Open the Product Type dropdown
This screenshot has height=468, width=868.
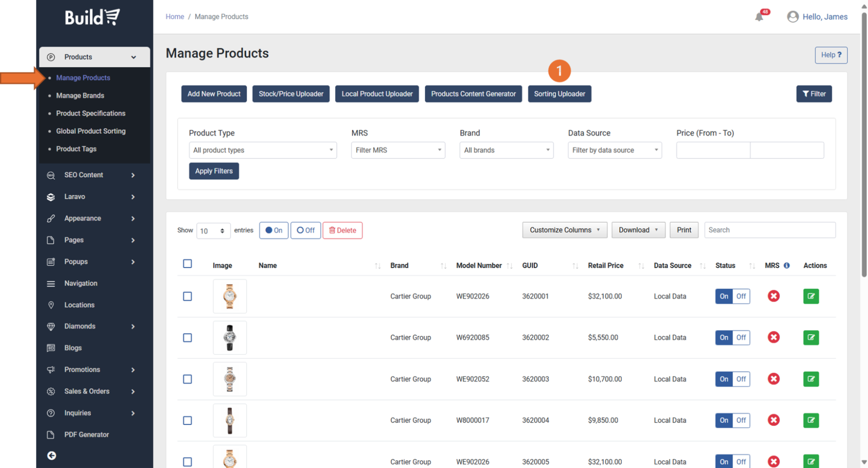263,150
